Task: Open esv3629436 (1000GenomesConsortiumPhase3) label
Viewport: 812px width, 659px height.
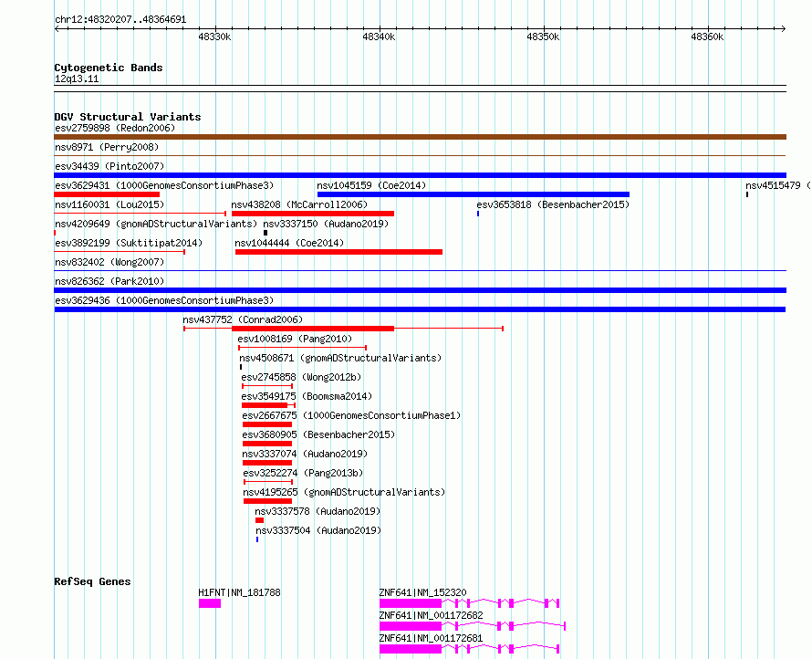Action: pyautogui.click(x=164, y=300)
